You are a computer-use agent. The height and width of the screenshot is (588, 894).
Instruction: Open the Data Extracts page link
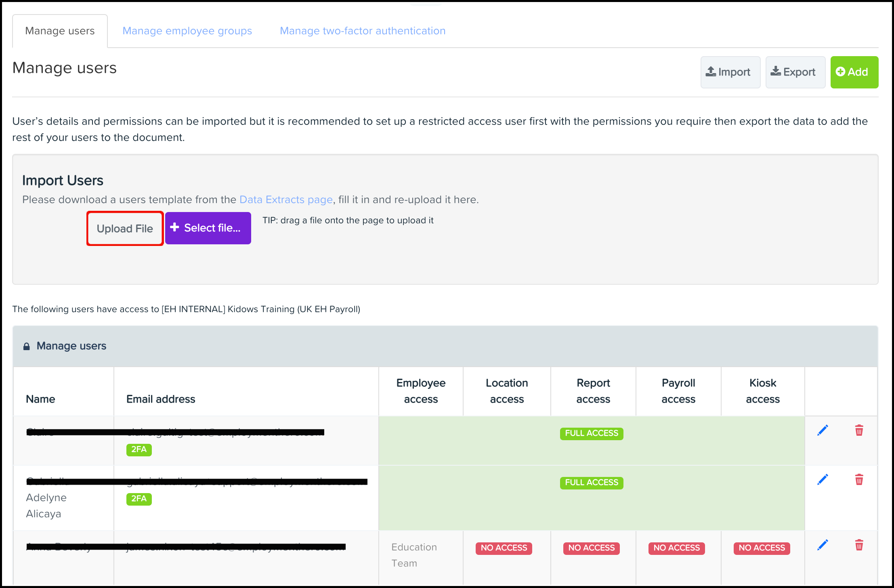(286, 199)
